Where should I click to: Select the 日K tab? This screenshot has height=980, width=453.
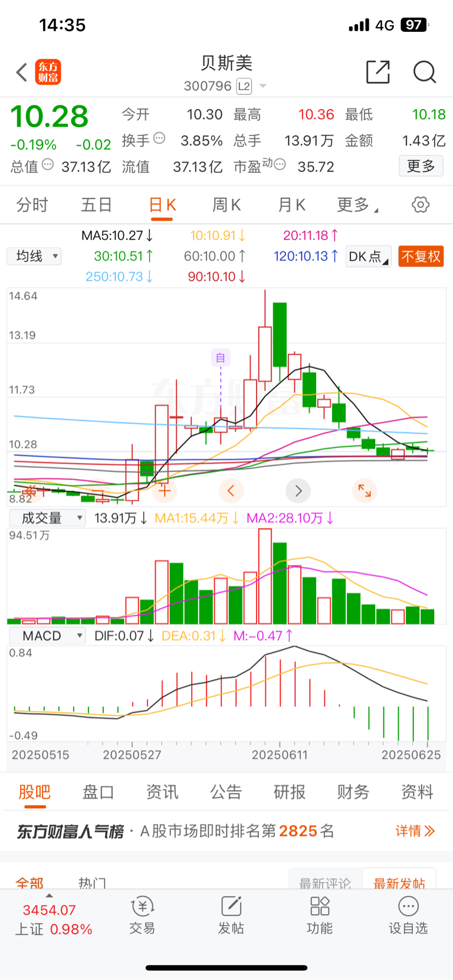[162, 205]
